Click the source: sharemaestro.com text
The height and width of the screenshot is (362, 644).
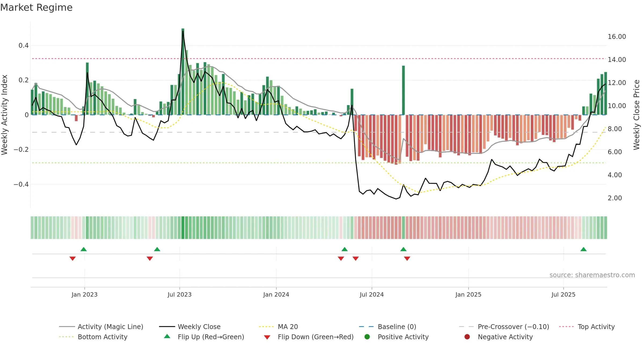[592, 275]
